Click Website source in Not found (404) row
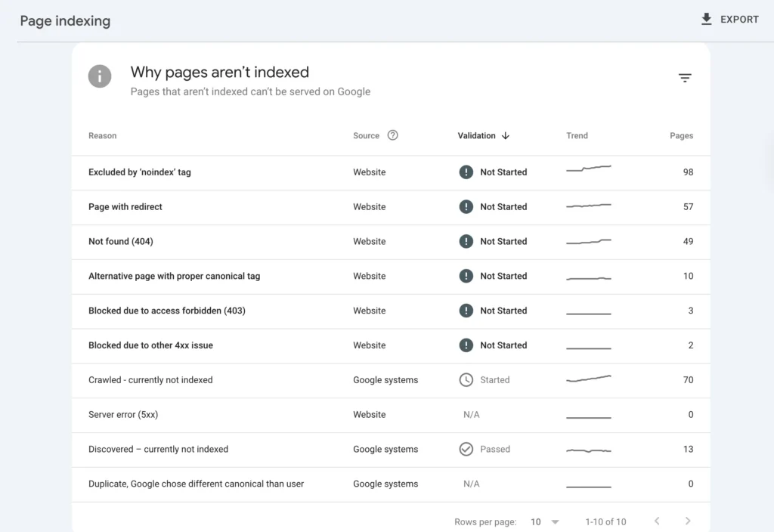 pos(369,241)
